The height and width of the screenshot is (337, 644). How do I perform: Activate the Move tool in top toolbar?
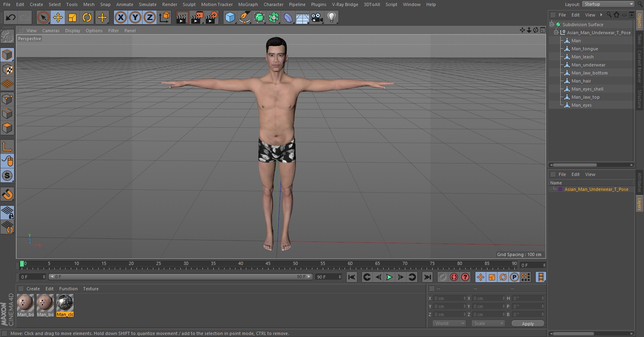58,17
